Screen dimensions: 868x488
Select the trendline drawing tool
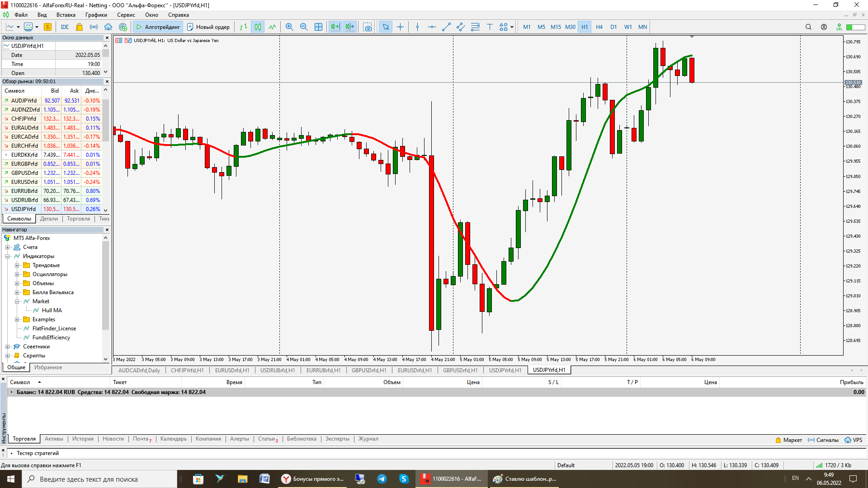pos(446,27)
